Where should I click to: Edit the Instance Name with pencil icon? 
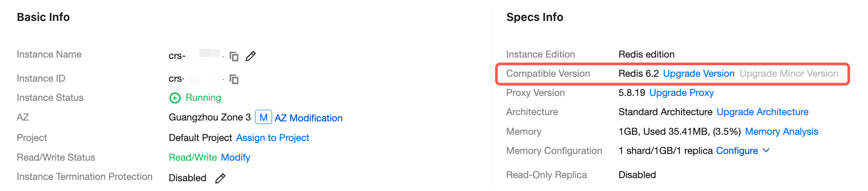[x=251, y=56]
